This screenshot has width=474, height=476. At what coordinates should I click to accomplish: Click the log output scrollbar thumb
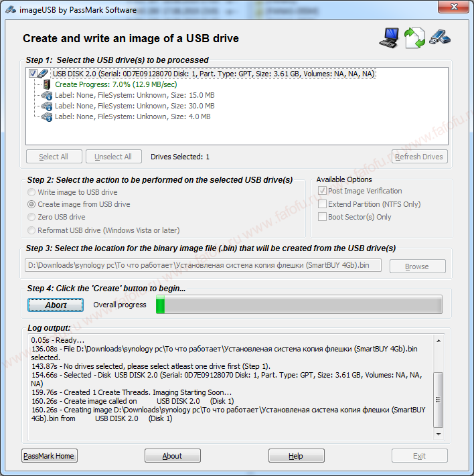(438, 400)
